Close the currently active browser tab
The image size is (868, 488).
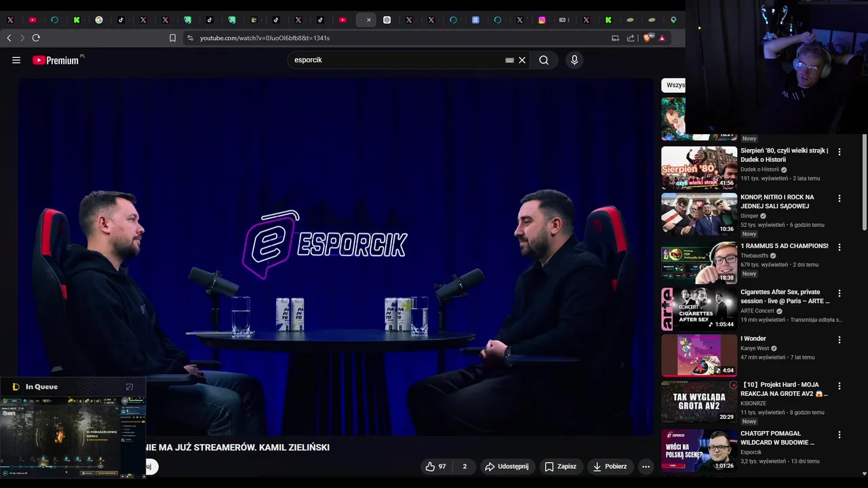coord(369,20)
